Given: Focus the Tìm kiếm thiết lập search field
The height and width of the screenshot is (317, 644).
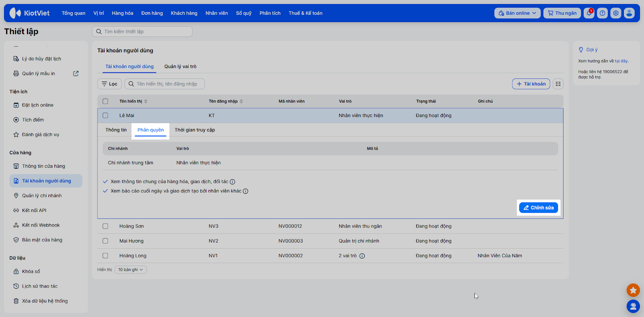Looking at the screenshot, I should [x=142, y=32].
